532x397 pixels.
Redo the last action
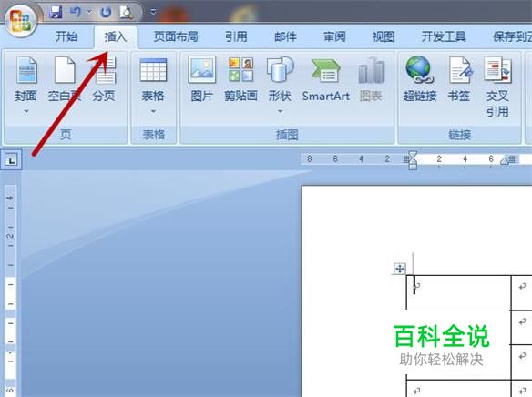tap(107, 13)
